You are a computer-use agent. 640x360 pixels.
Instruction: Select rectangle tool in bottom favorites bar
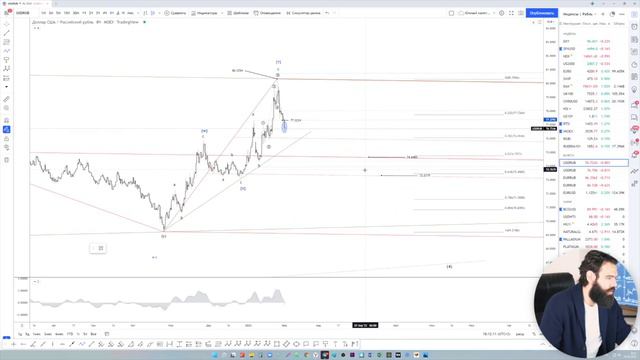point(277,344)
